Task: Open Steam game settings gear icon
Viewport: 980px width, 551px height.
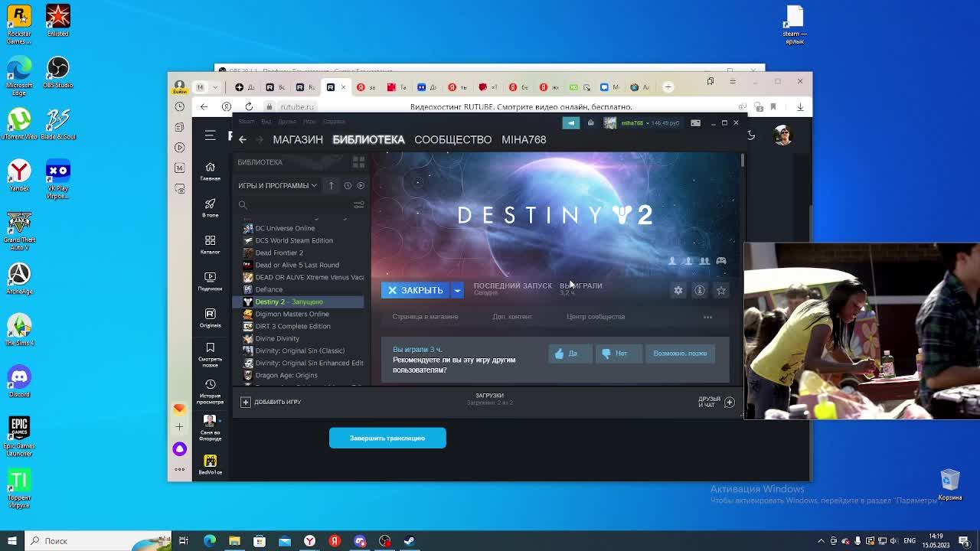Action: (678, 291)
